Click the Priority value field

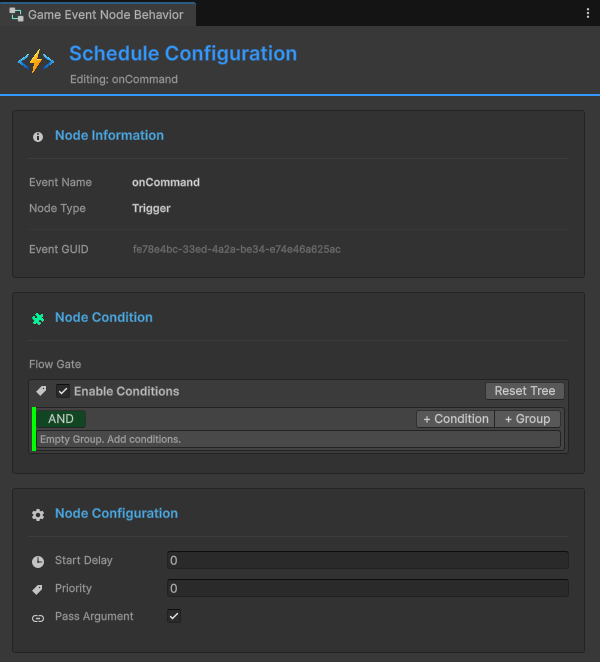[x=367, y=589]
